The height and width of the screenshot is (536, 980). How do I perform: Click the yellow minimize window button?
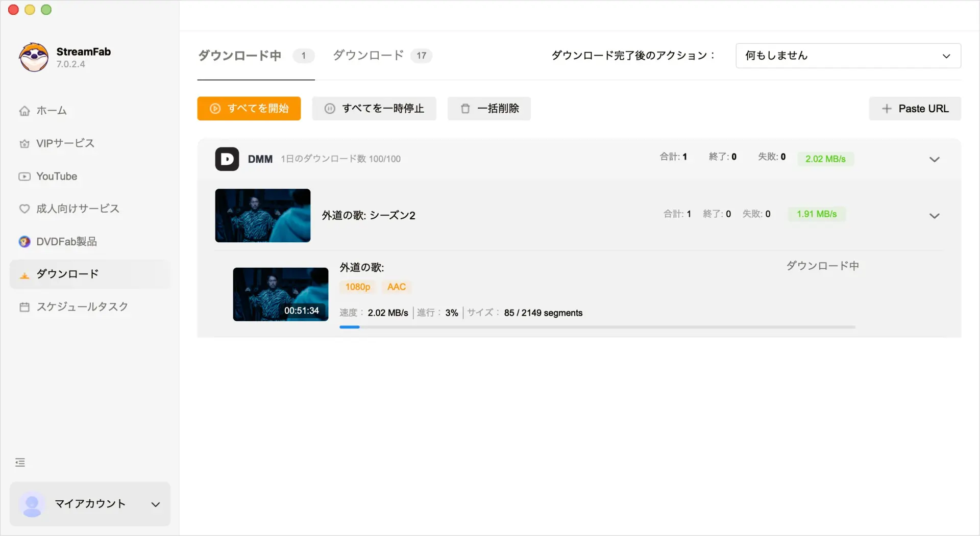pos(30,10)
